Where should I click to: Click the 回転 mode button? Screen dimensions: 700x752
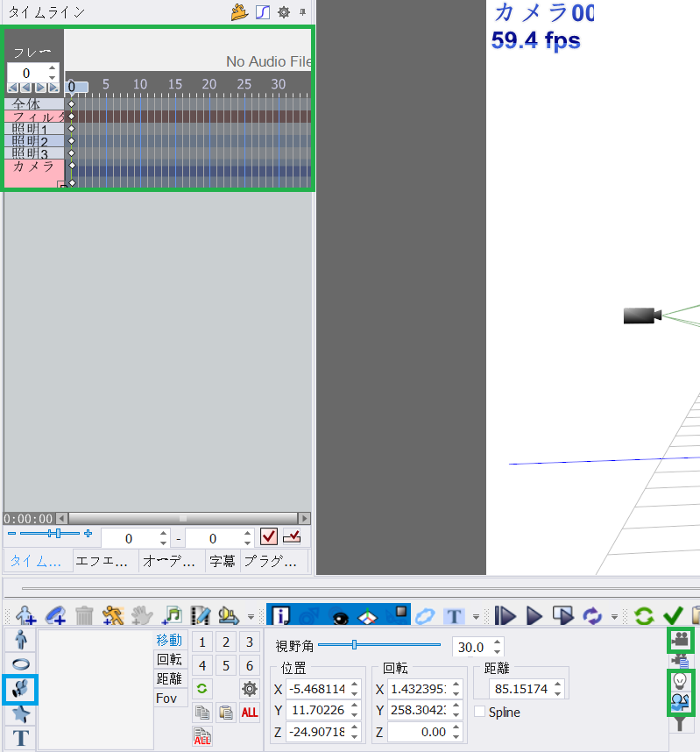pyautogui.click(x=170, y=659)
